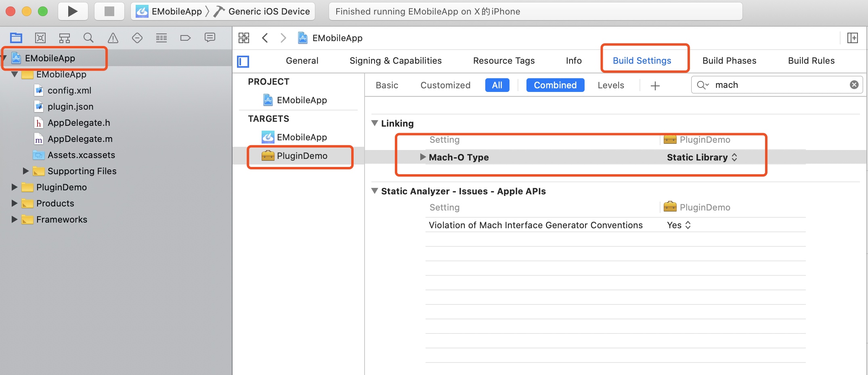
Task: Switch to the Build Phases tab
Action: point(729,60)
